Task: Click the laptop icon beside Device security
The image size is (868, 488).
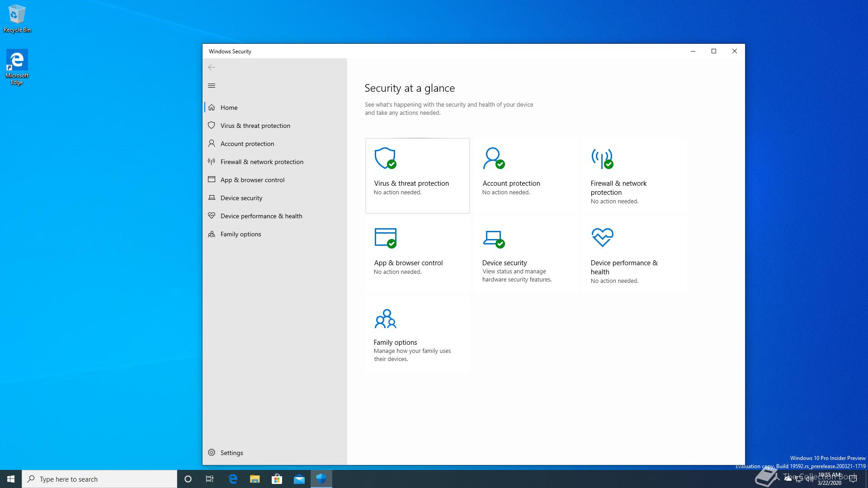Action: (211, 197)
